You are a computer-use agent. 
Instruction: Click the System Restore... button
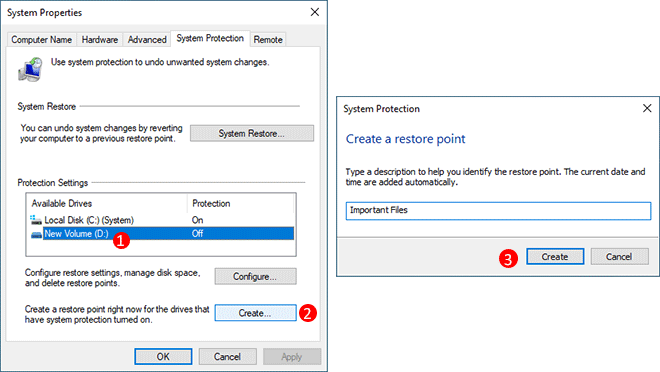pyautogui.click(x=252, y=133)
